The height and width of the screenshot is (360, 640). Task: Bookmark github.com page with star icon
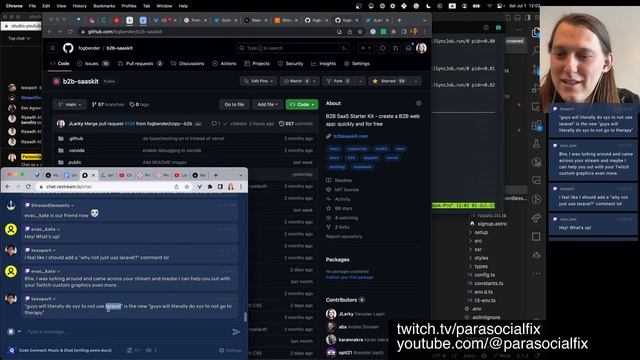tap(360, 31)
